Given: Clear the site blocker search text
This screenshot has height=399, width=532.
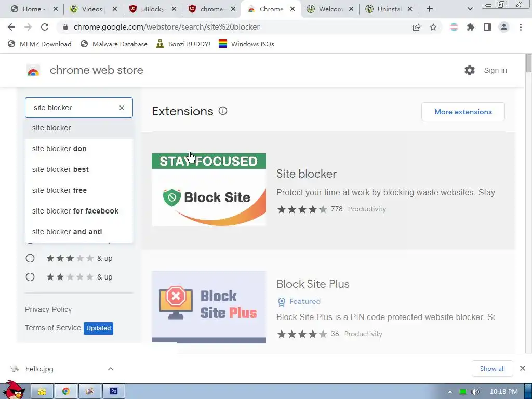Looking at the screenshot, I should click(x=122, y=108).
